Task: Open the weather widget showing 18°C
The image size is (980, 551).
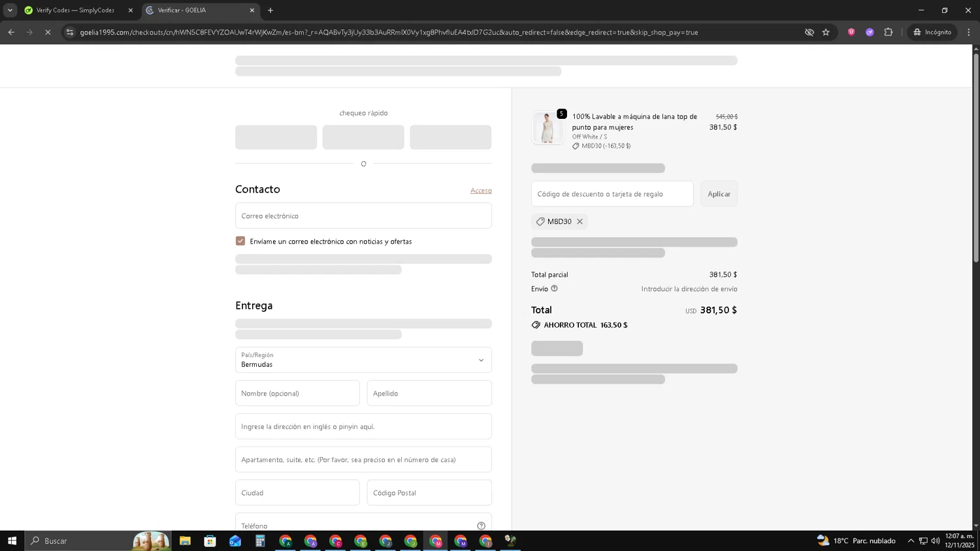Action: tap(856, 541)
